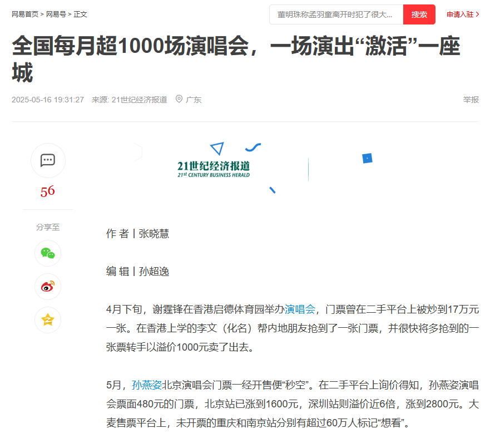
Task: Click 举报 to report the article
Action: 471,100
